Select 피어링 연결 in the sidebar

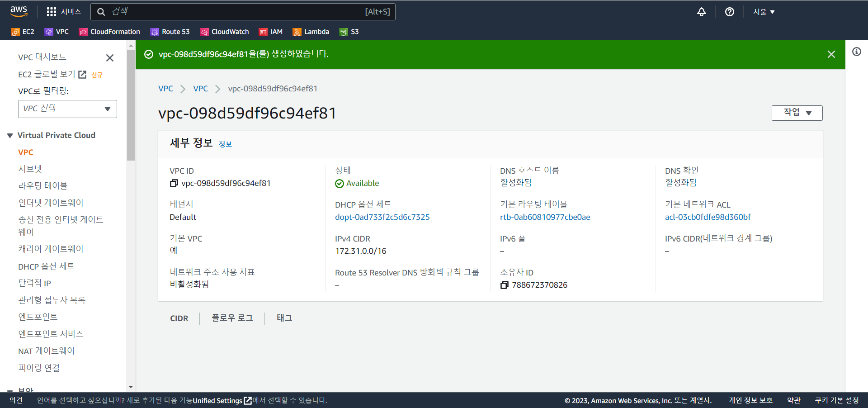tap(39, 368)
